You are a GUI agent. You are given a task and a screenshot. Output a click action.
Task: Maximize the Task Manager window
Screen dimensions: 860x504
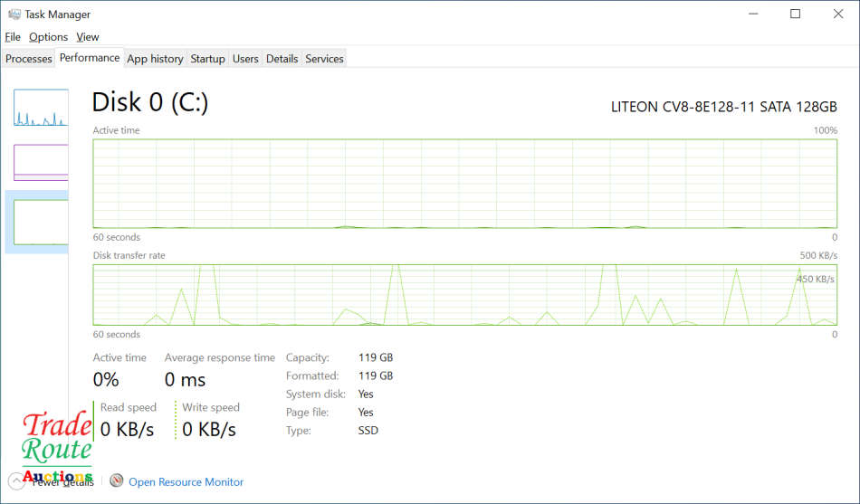pyautogui.click(x=795, y=14)
